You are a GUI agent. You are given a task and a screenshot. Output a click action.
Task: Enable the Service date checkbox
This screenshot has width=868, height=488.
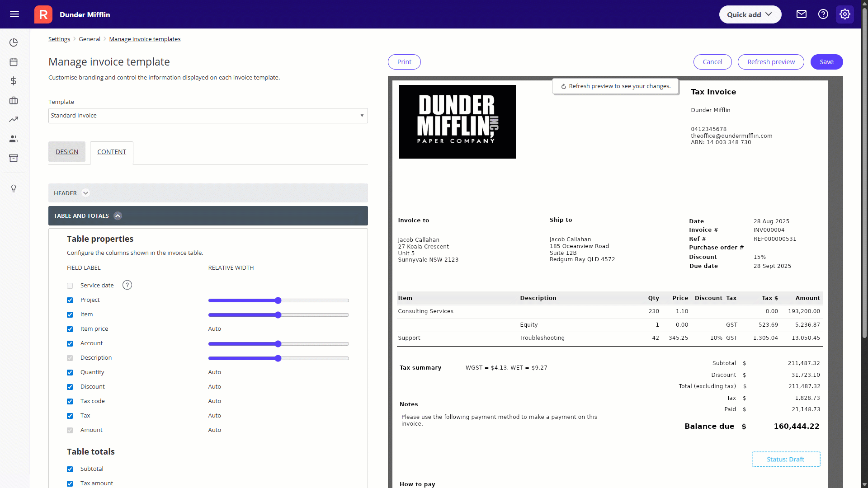(70, 286)
